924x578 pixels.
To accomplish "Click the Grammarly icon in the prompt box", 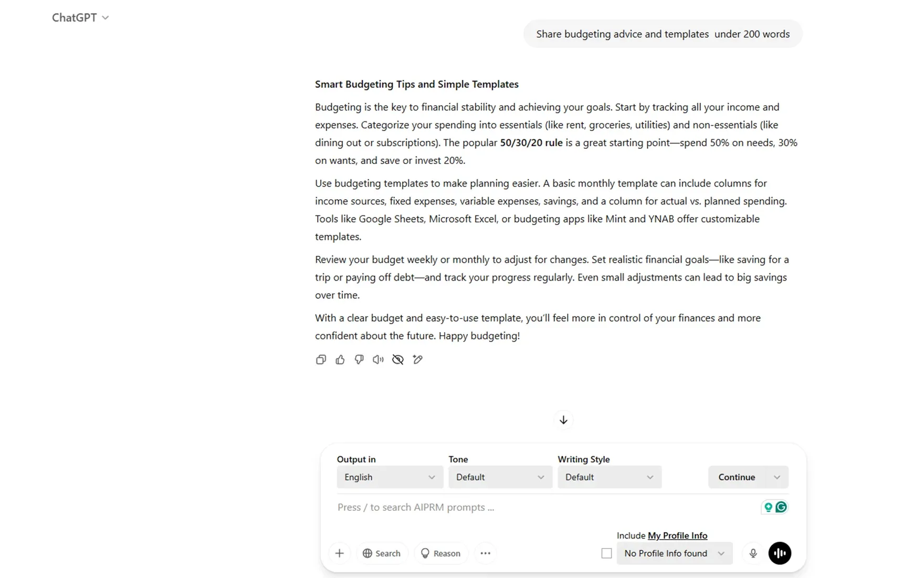I will click(x=781, y=507).
